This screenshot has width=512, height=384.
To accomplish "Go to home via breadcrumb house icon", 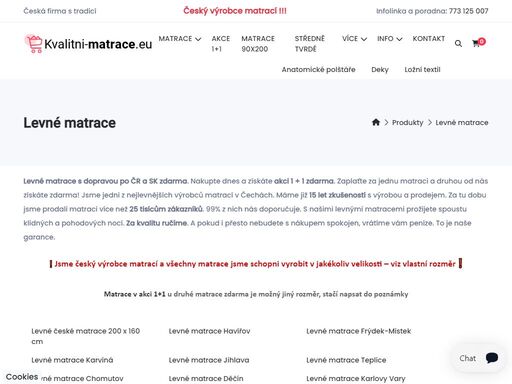I will coord(376,122).
